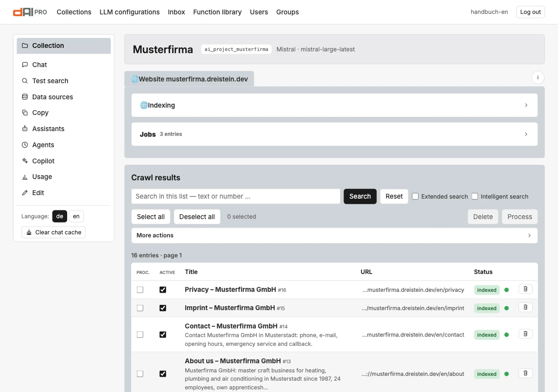The width and height of the screenshot is (558, 392).
Task: Uncheck Active for Privacy – Musterfirma GmbH
Action: pyautogui.click(x=163, y=290)
